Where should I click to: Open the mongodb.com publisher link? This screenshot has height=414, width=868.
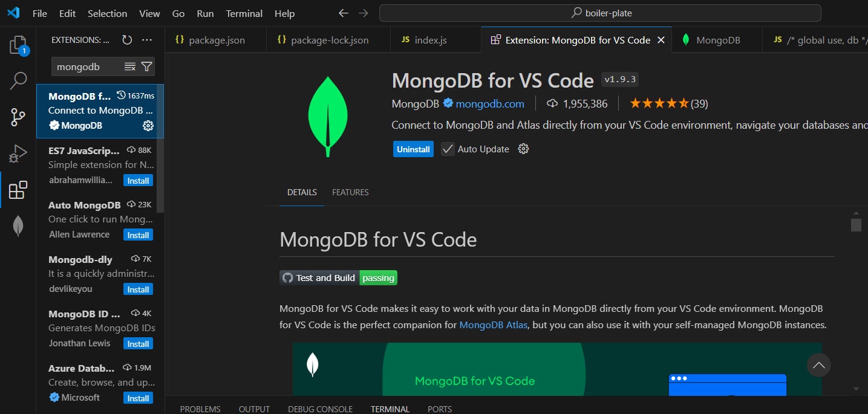coord(490,104)
